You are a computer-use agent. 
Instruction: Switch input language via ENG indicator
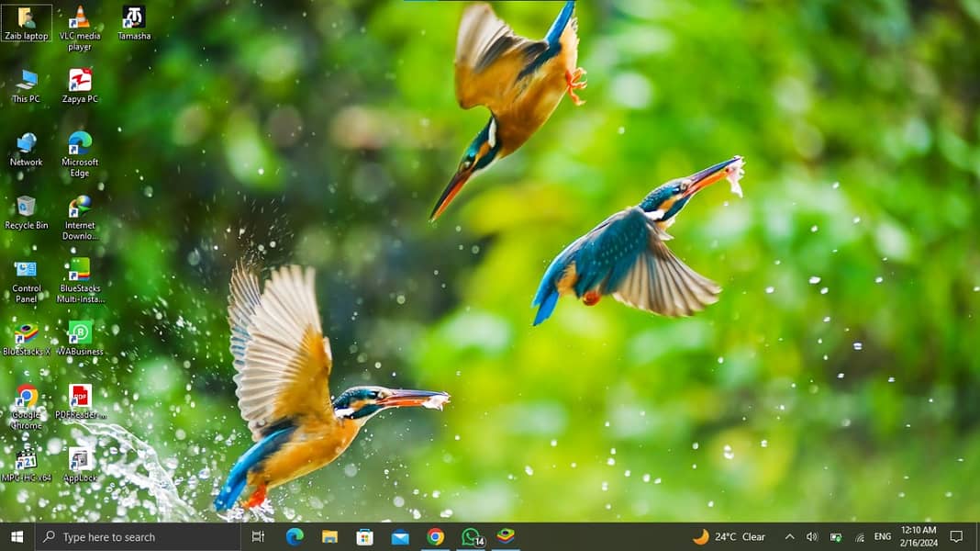click(x=882, y=536)
